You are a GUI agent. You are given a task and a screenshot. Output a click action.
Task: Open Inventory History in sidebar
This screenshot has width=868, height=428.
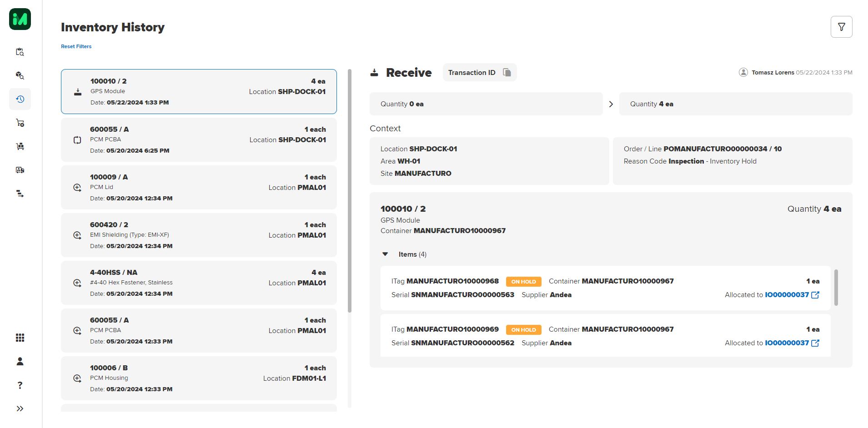tap(20, 99)
